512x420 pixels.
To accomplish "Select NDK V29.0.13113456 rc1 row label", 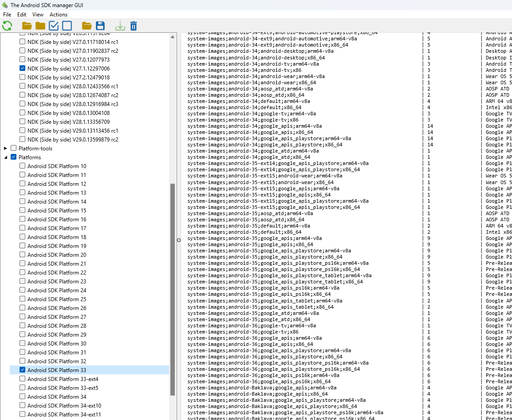I will [73, 130].
